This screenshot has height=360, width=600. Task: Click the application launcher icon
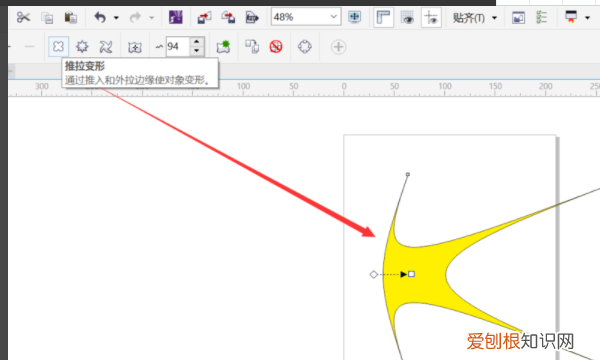click(x=571, y=17)
